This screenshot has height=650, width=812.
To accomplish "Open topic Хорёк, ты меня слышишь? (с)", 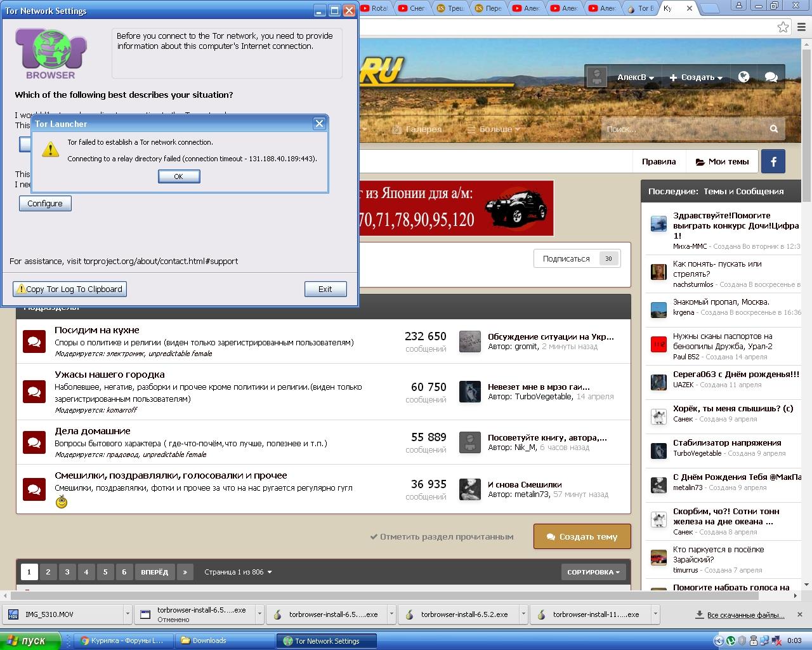I will click(733, 409).
